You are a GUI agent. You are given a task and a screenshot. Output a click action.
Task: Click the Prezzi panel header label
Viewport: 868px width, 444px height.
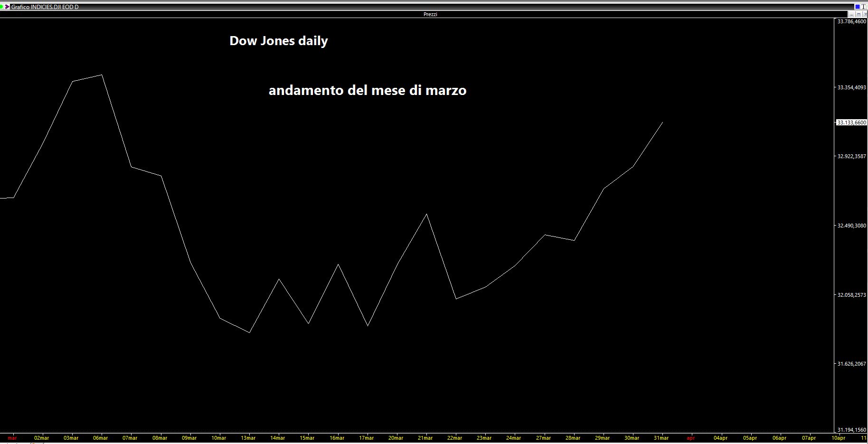[x=430, y=14]
